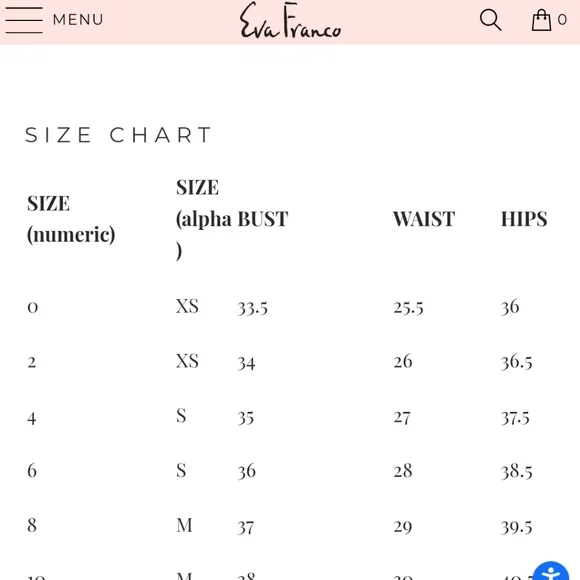This screenshot has height=580, width=580.
Task: Open the shopping bag icon
Action: tap(542, 20)
